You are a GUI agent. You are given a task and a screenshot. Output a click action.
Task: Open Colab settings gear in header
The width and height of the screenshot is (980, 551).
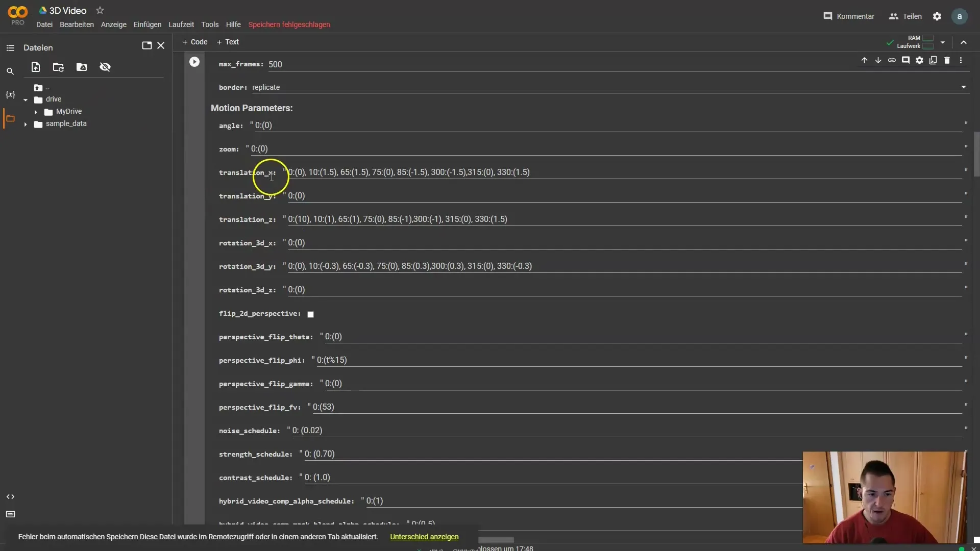point(937,16)
